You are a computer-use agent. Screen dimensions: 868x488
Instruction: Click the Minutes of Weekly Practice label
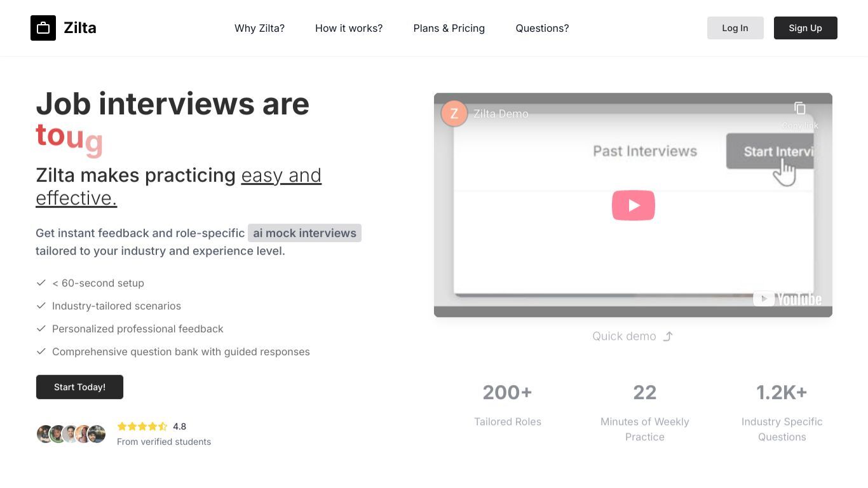pyautogui.click(x=645, y=429)
